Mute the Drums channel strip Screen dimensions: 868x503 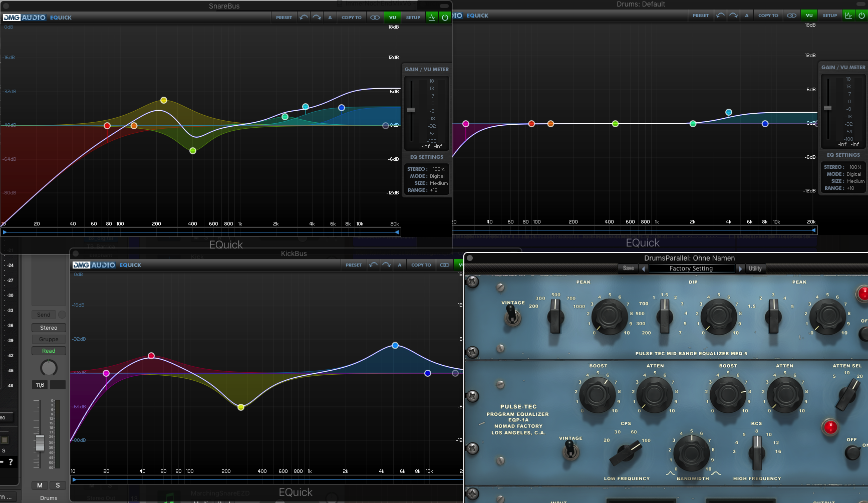(40, 485)
